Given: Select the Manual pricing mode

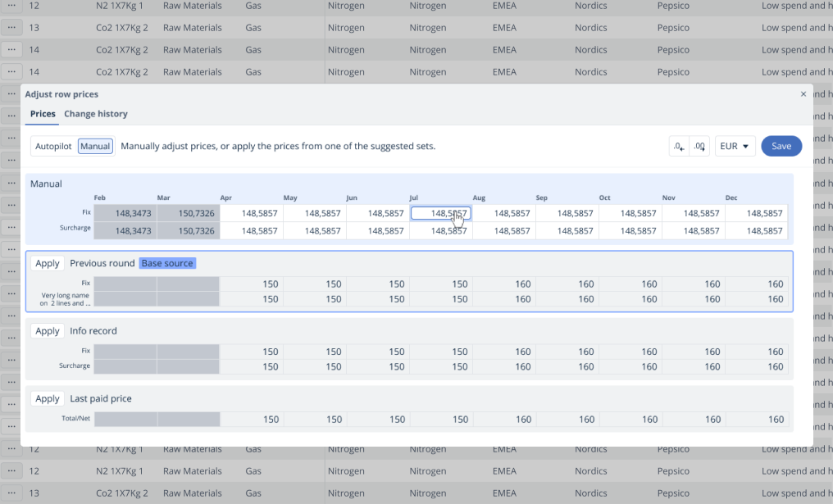Looking at the screenshot, I should click(x=95, y=147).
